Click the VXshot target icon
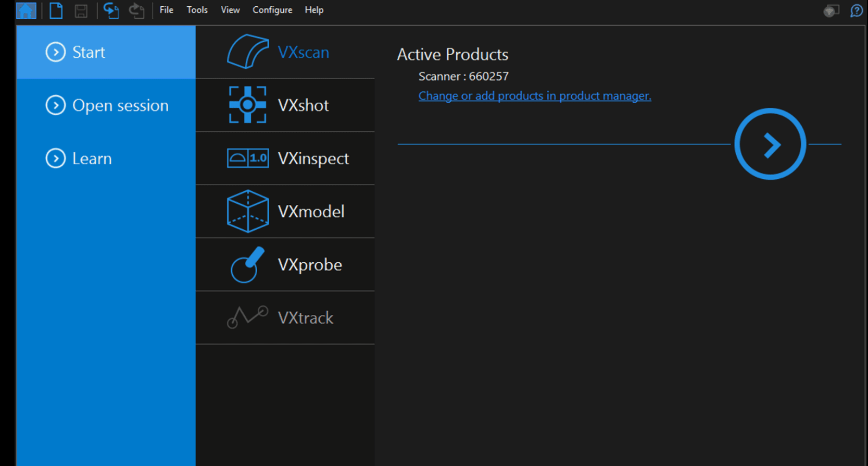The image size is (868, 466). (247, 105)
